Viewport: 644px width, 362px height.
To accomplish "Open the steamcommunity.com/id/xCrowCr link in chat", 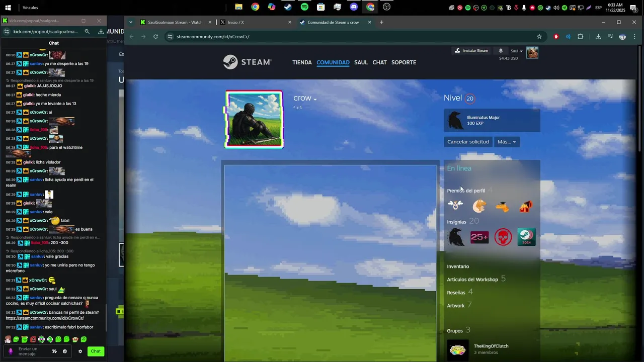I will coord(45,318).
